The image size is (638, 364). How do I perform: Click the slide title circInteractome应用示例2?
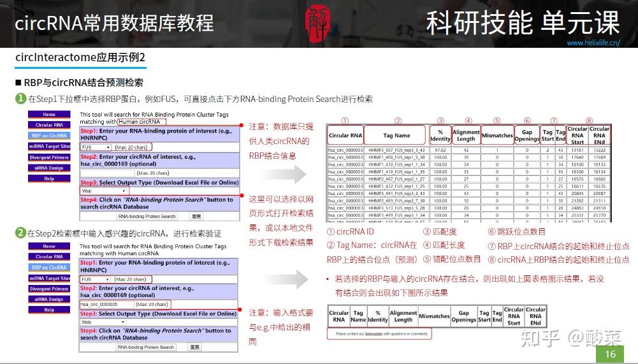click(80, 57)
